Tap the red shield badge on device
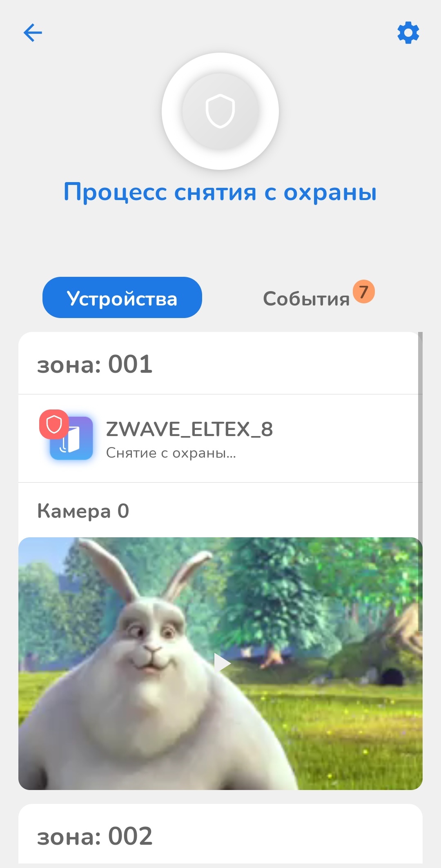The height and width of the screenshot is (868, 441). click(x=54, y=424)
